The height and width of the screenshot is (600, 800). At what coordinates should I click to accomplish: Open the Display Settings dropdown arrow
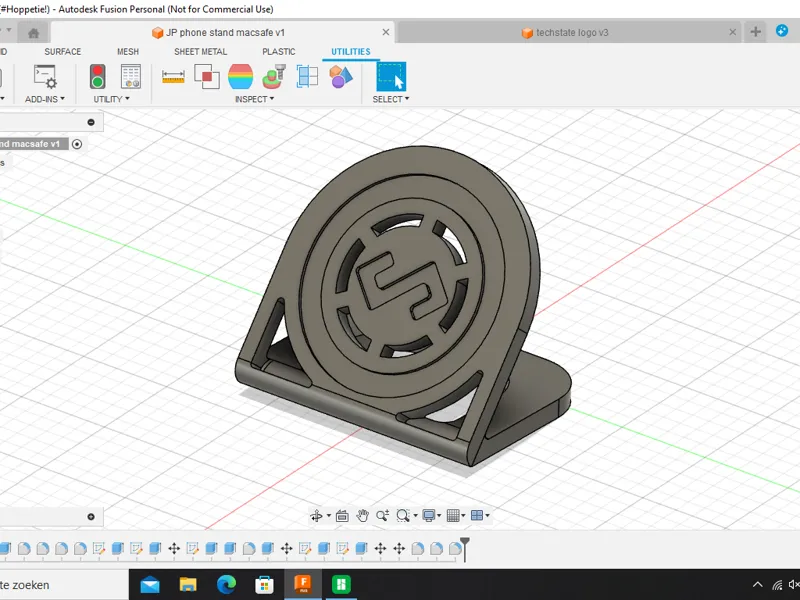click(439, 516)
